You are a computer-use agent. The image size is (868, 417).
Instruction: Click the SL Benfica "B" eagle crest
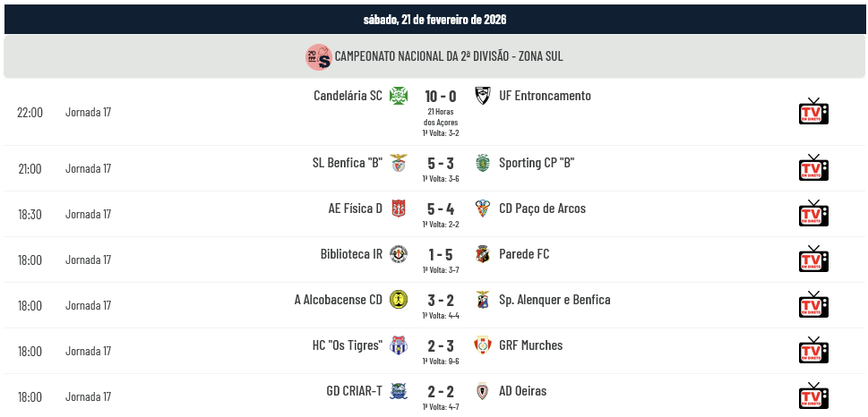[399, 163]
